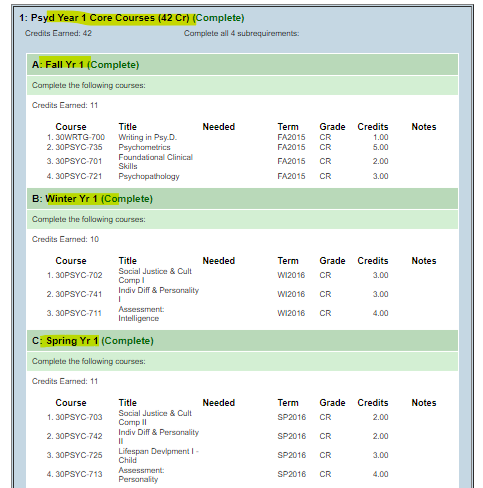Click course code 30PSYC-711
Image resolution: width=483 pixels, height=488 pixels.
coord(78,313)
